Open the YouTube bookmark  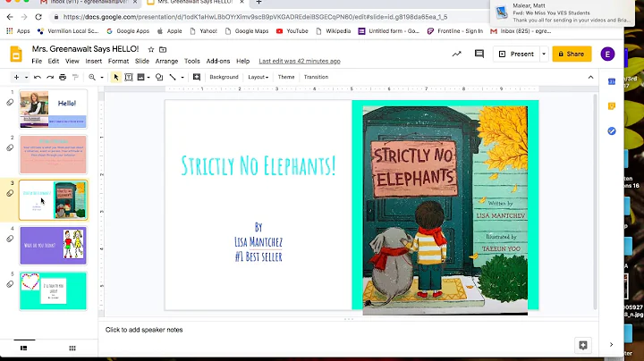292,31
